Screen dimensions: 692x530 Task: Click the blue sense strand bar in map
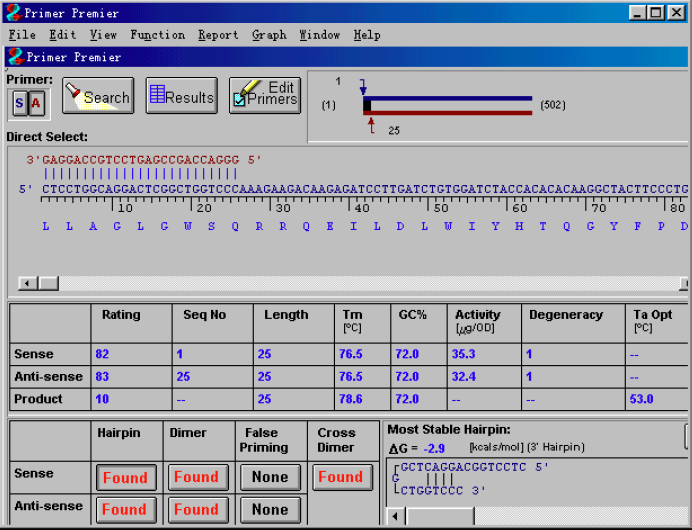point(450,99)
